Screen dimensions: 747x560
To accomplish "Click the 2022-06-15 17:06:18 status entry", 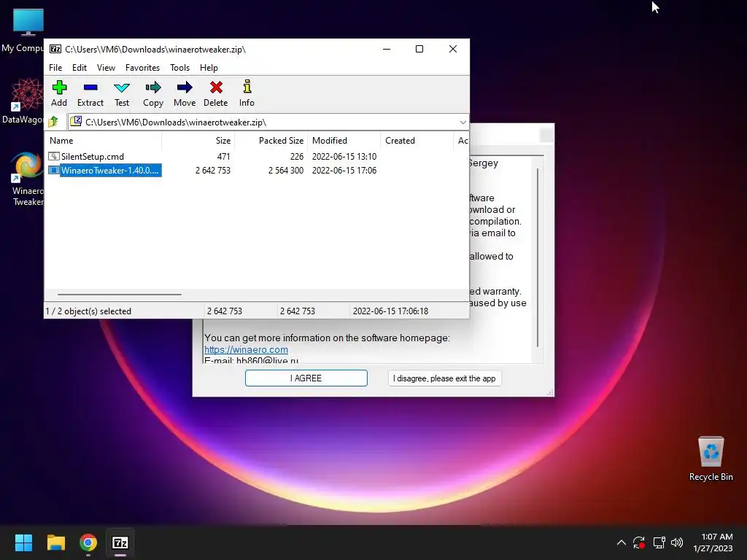I will click(391, 311).
